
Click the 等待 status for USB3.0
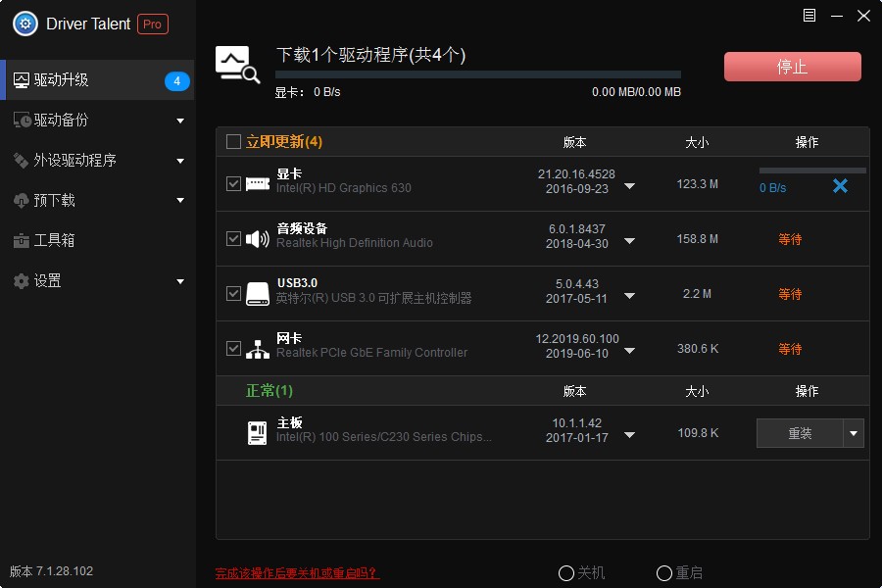tap(790, 294)
